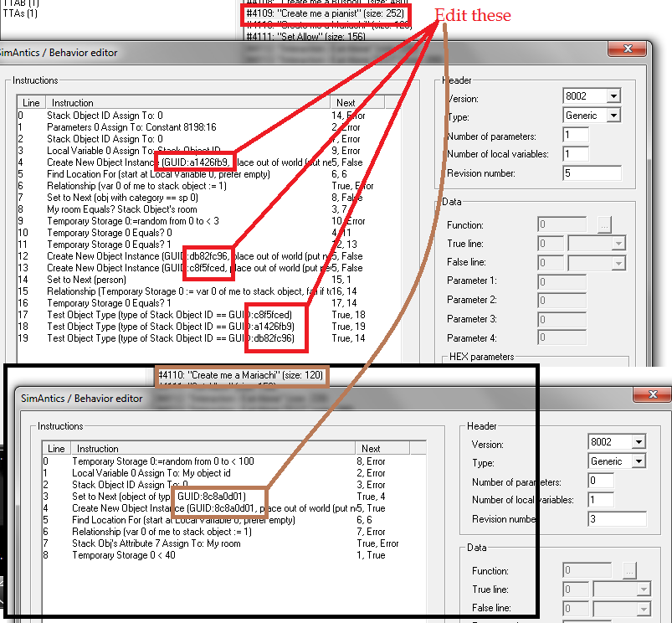Click the Next column header in the lower instruction list
This screenshot has height=623, width=672.
[382, 449]
